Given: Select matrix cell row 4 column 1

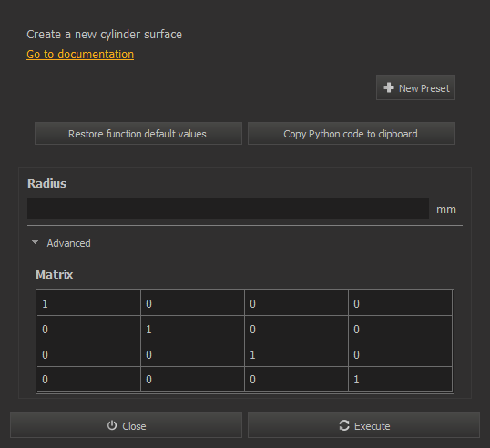Looking at the screenshot, I should 88,379.
